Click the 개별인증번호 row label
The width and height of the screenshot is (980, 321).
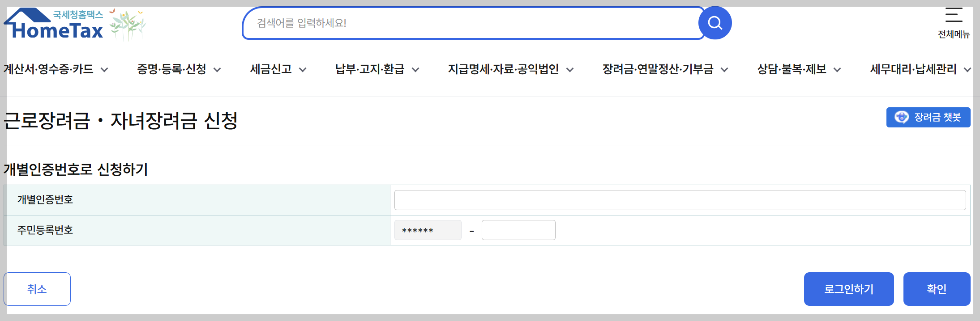[x=45, y=199]
